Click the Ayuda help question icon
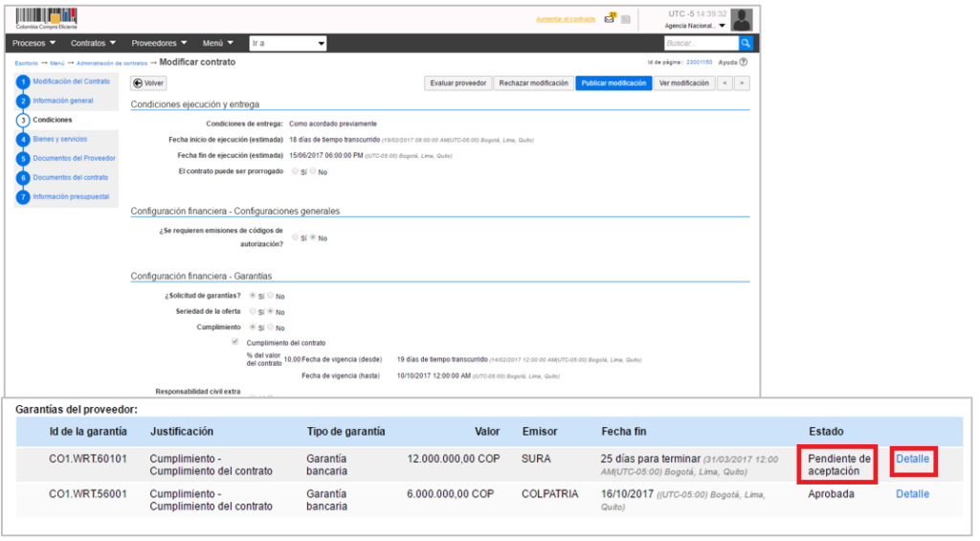 pos(743,62)
